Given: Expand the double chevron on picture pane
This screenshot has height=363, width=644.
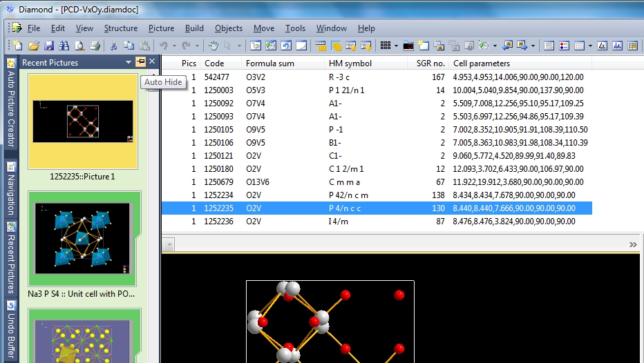Looking at the screenshot, I should (632, 244).
